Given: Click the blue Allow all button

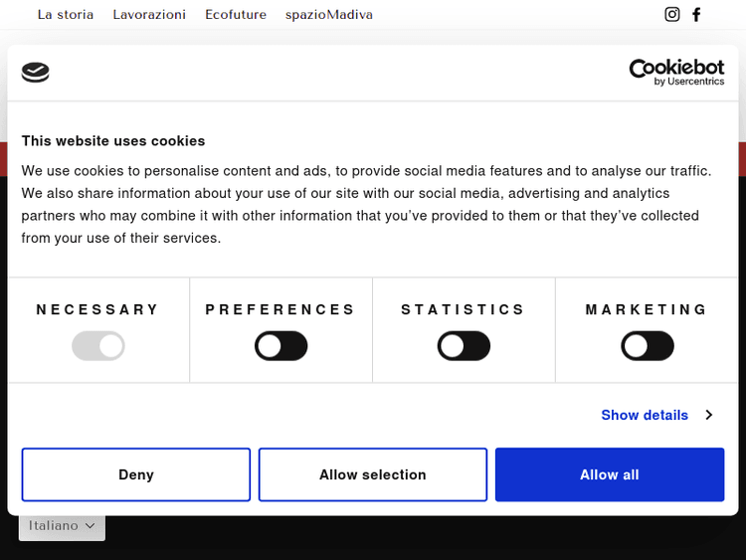Looking at the screenshot, I should pyautogui.click(x=610, y=474).
